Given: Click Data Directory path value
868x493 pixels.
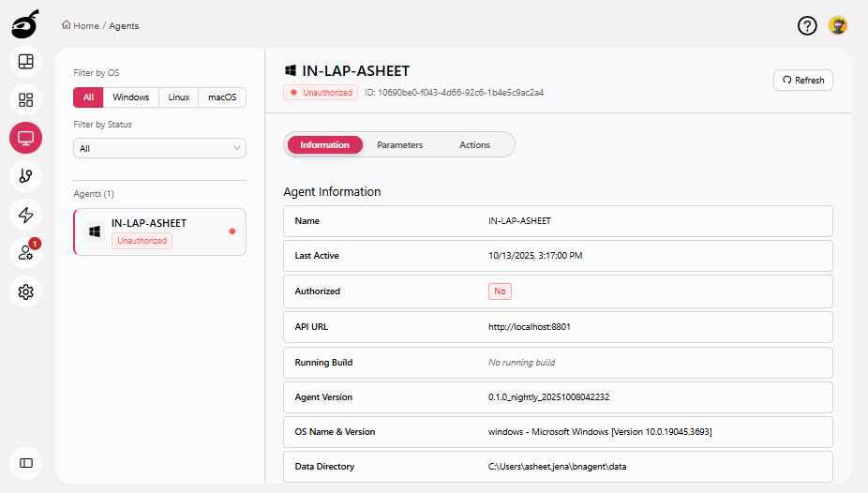Looking at the screenshot, I should [558, 467].
